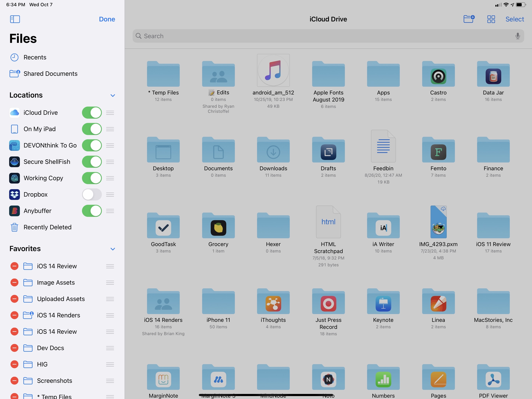Turn off the Secure ShellFish switch
This screenshot has height=399, width=532.
pyautogui.click(x=92, y=162)
